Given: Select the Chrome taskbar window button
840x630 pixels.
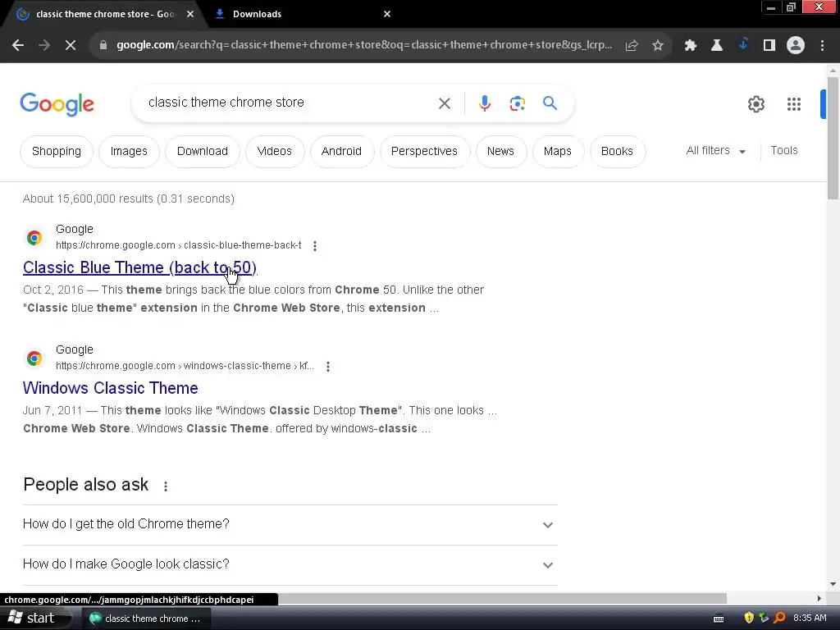Looking at the screenshot, I should coord(146,619).
